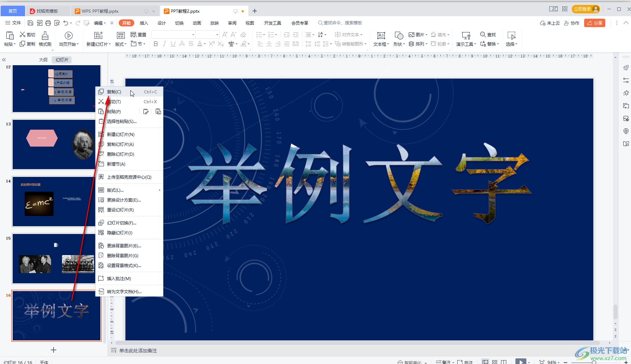Toggle Italic formatting
Viewport: 631px width, 364px height.
[164, 44]
